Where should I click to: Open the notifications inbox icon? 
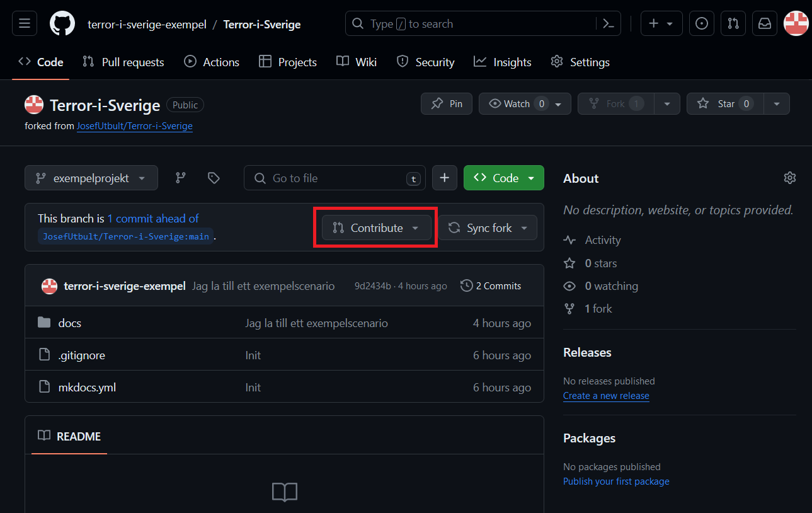pos(765,24)
